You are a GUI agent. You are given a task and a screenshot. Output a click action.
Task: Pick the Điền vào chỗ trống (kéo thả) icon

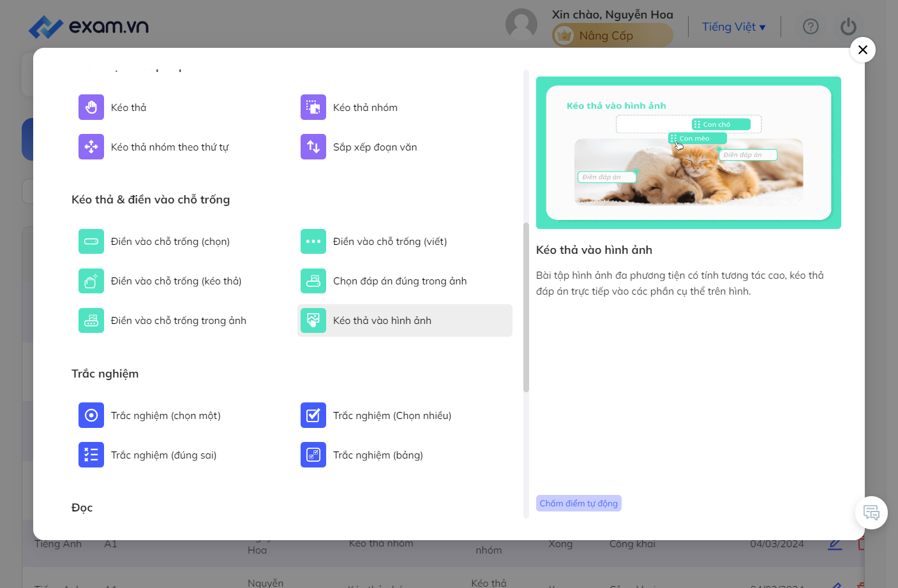pos(91,281)
